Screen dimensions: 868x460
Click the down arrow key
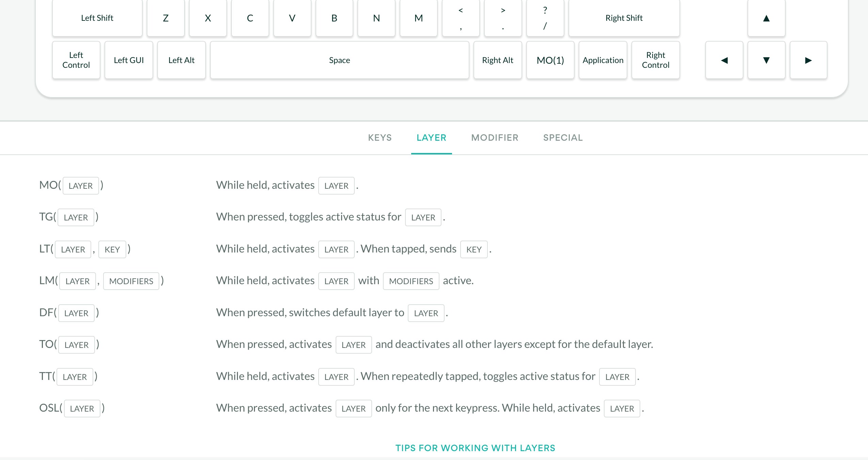click(766, 60)
